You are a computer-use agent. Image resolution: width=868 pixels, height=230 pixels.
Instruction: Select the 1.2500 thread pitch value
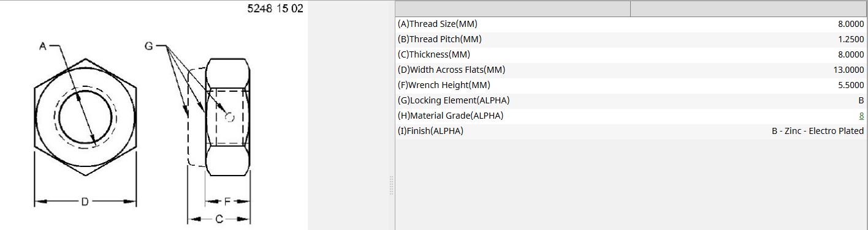(851, 39)
